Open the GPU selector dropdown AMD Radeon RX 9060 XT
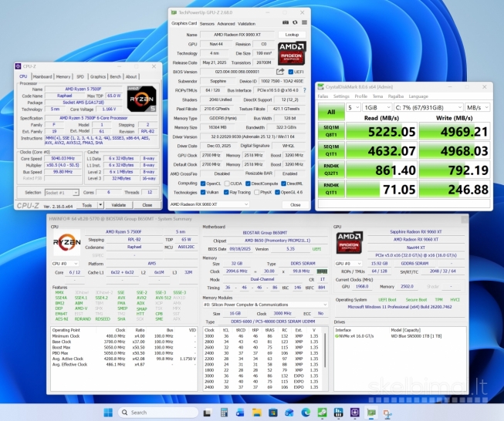The width and height of the screenshot is (504, 421). [x=209, y=204]
